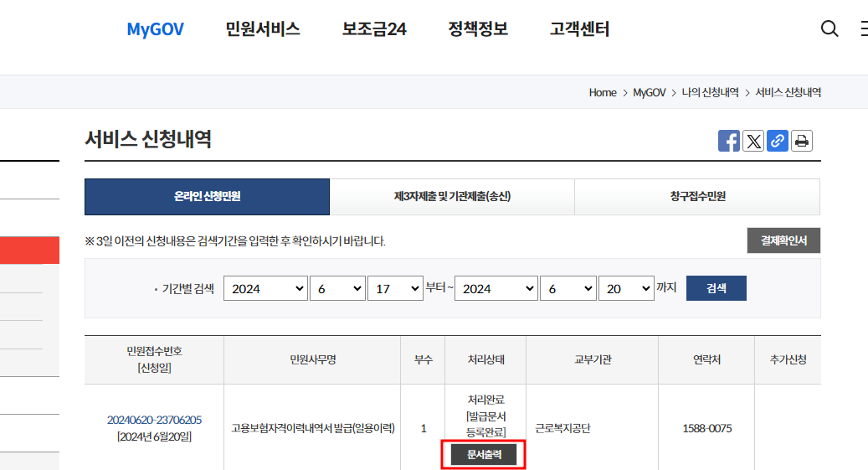Click 서비스 신청내역 in breadcrumb
868x470 pixels.
[x=788, y=92]
